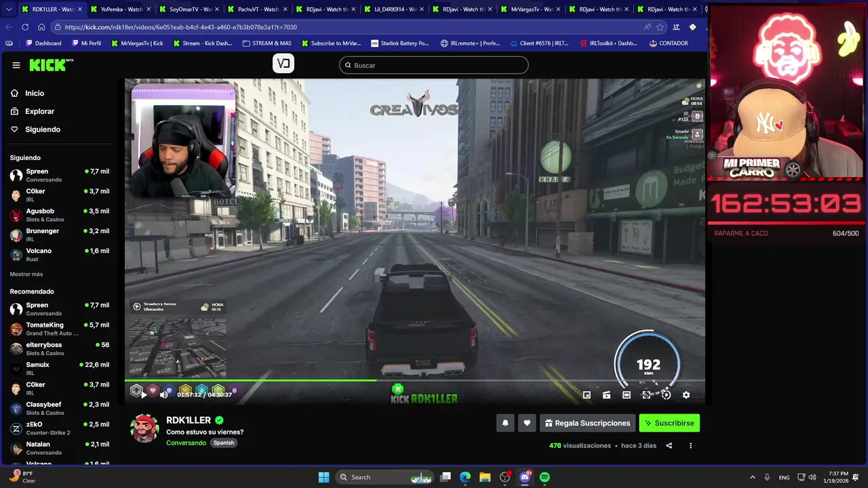The height and width of the screenshot is (488, 868).
Task: Open Spotify from the taskbar
Action: click(545, 477)
